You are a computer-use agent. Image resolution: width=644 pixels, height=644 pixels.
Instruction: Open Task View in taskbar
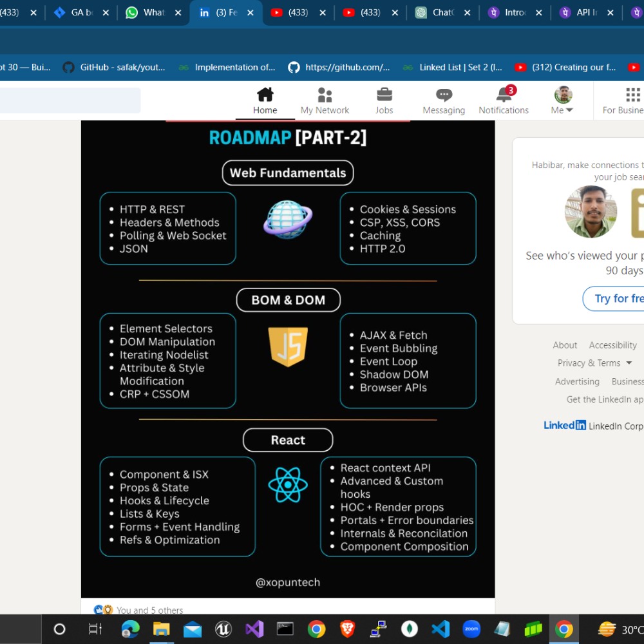click(95, 629)
